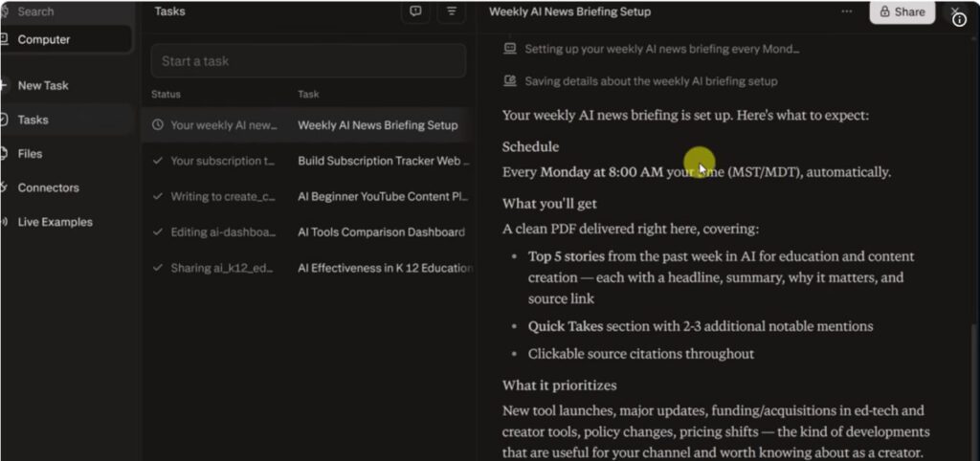Click the checkmark beside subscription tracker task

[x=158, y=161]
